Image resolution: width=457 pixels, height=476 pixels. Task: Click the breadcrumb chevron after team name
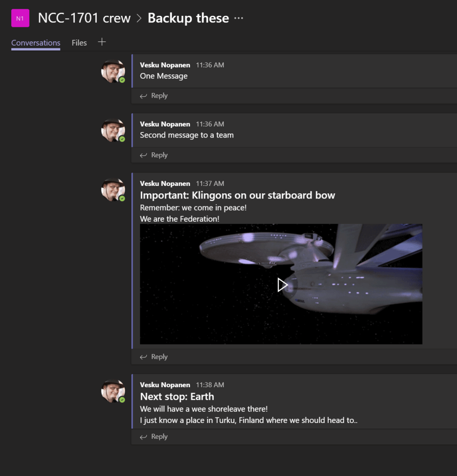tap(139, 18)
